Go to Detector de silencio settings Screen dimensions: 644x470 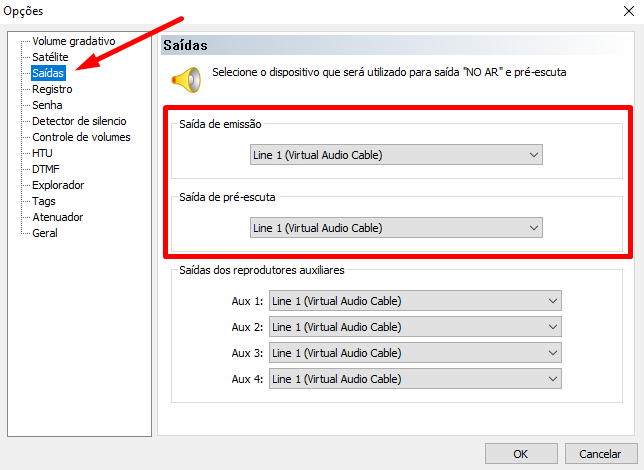[x=79, y=121]
